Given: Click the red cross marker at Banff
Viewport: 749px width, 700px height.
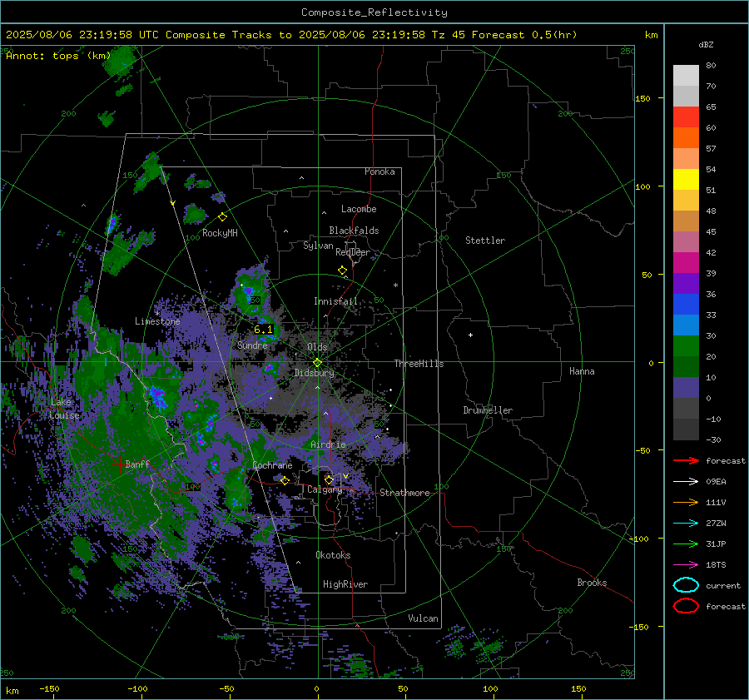Looking at the screenshot, I should coord(119,464).
